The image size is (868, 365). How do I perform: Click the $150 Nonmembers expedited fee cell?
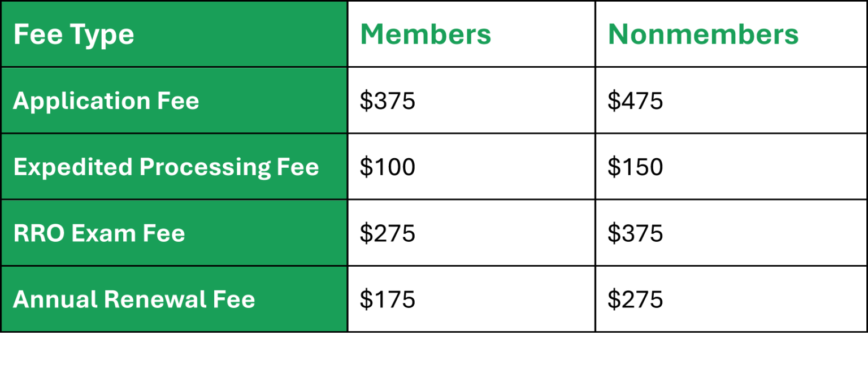tap(635, 167)
